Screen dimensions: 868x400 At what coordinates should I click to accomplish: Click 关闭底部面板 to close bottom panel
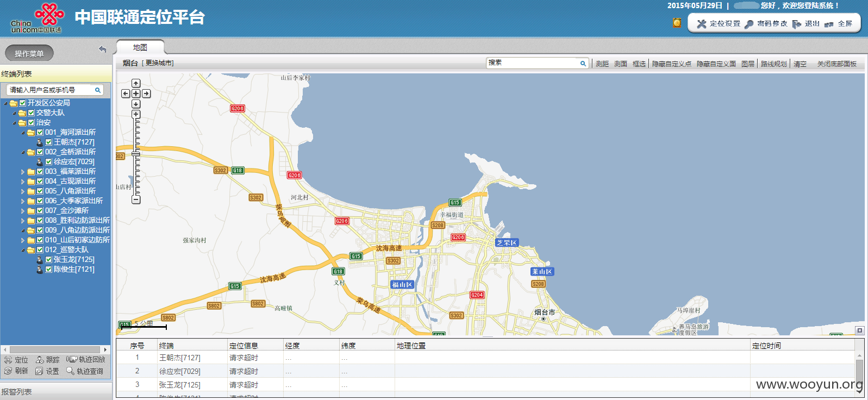(837, 64)
